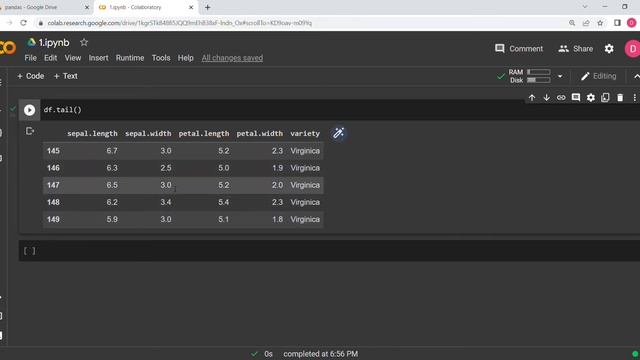Open the Tools menu

tap(161, 58)
